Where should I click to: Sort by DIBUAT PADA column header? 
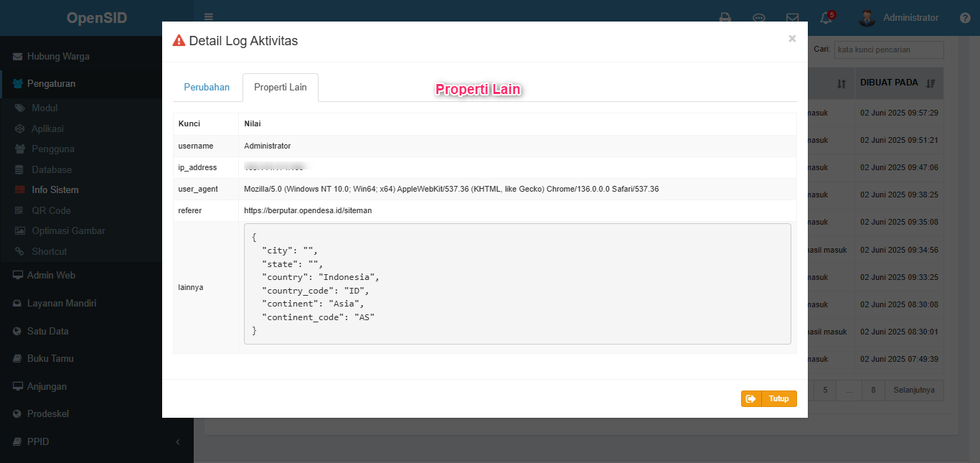(x=897, y=83)
